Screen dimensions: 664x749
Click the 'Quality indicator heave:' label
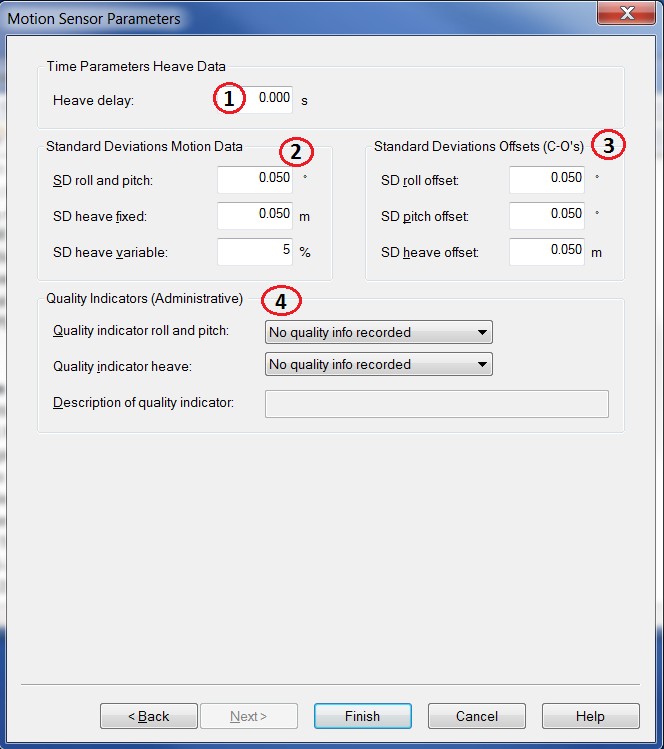point(122,366)
